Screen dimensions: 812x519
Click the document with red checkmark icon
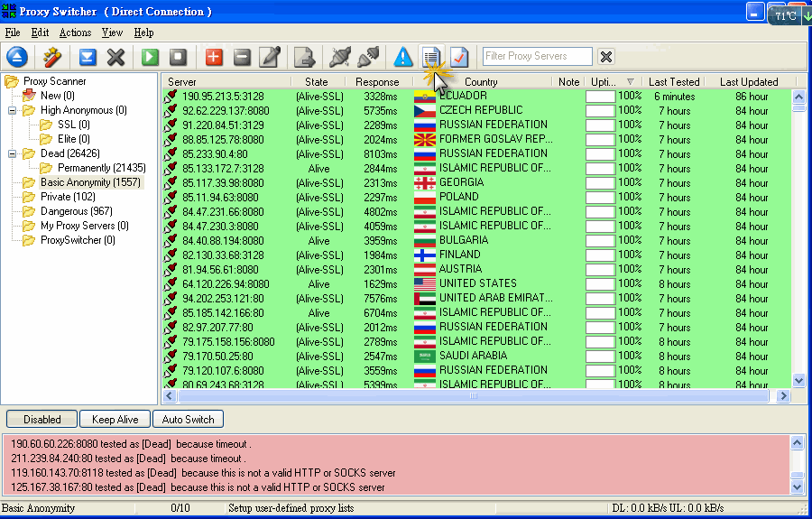click(x=459, y=57)
